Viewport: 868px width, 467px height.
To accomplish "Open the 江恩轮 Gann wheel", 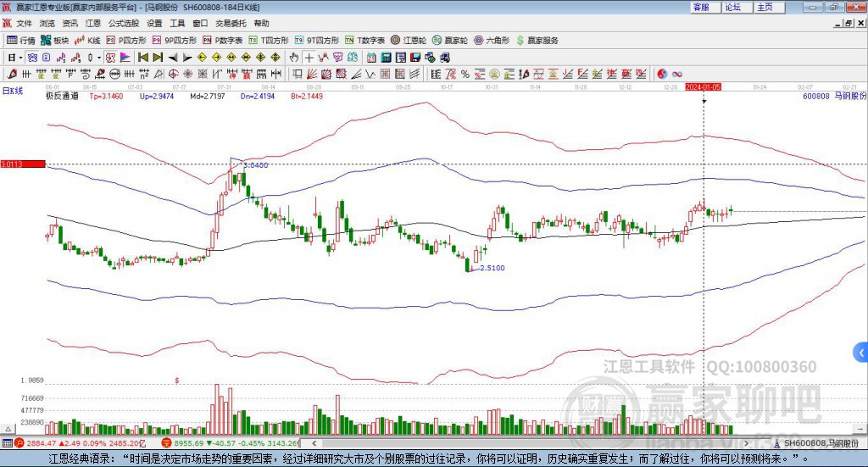I will point(409,41).
